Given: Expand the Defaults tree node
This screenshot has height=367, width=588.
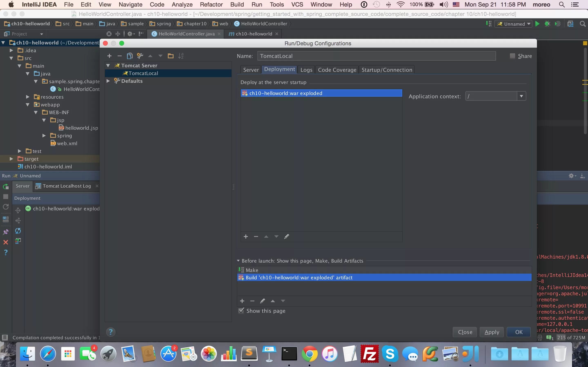Looking at the screenshot, I should pyautogui.click(x=108, y=81).
